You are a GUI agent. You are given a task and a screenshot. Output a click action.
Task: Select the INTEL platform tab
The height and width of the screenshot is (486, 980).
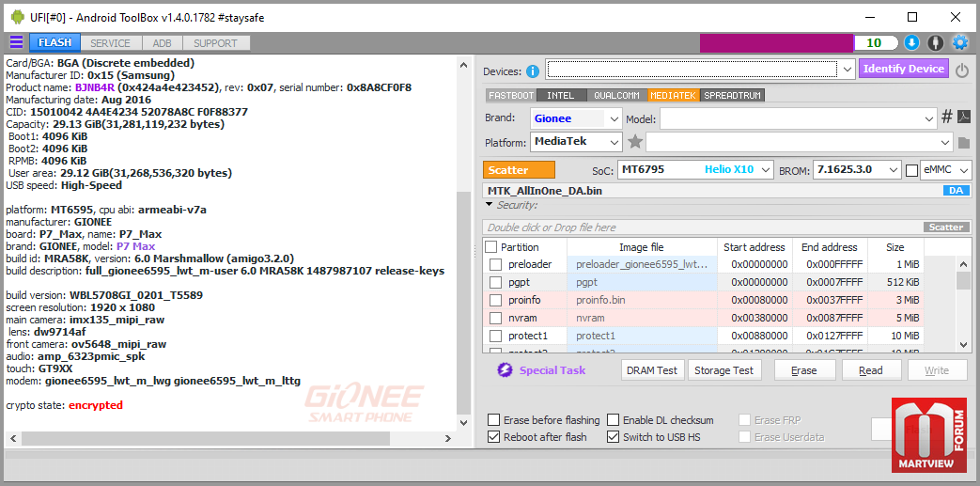tap(561, 96)
